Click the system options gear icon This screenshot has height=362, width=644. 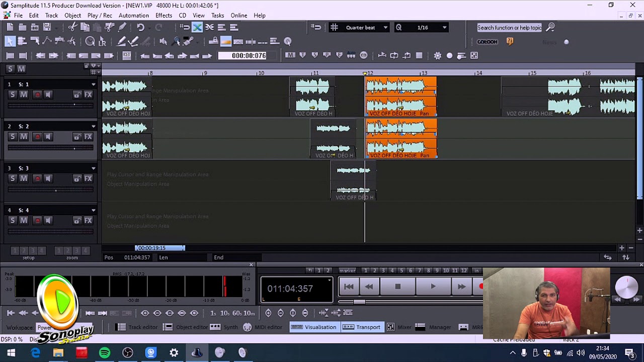pos(437,55)
